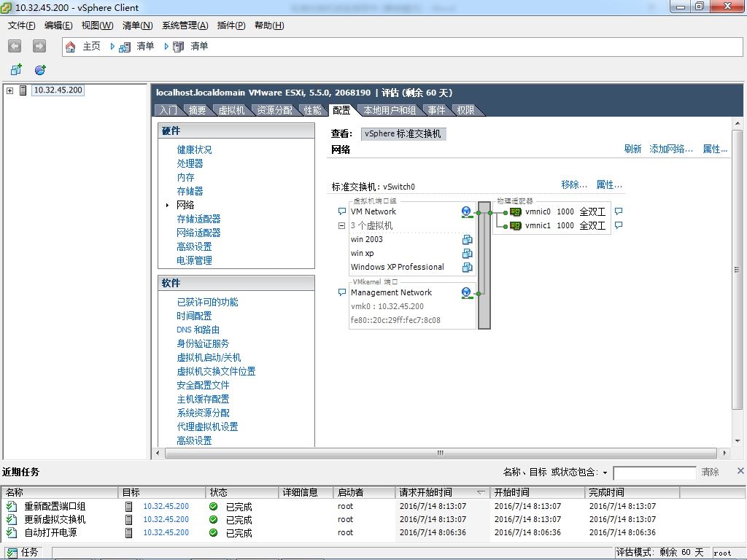Click the new resource pool toolbar icon
Viewport: 747px width, 560px height.
(x=40, y=69)
